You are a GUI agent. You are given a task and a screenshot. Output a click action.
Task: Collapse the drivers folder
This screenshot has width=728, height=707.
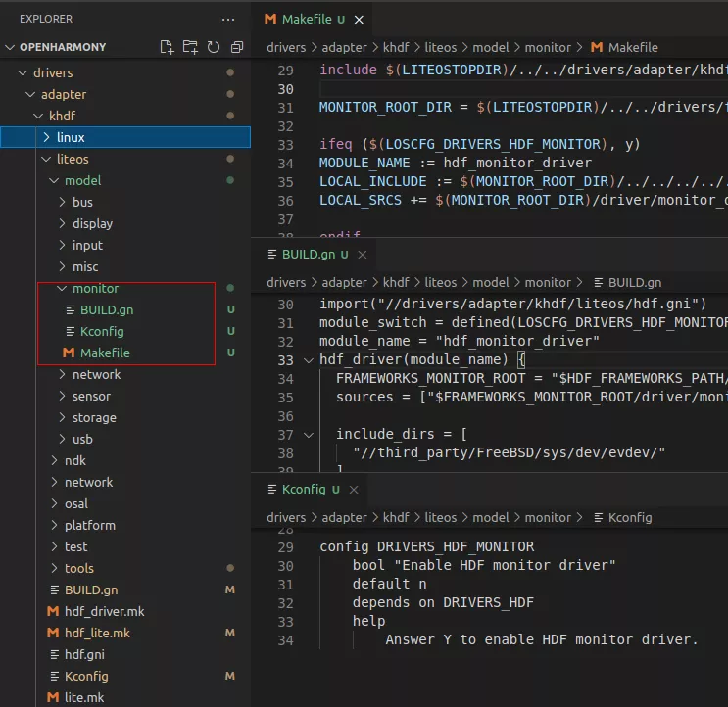125,72
